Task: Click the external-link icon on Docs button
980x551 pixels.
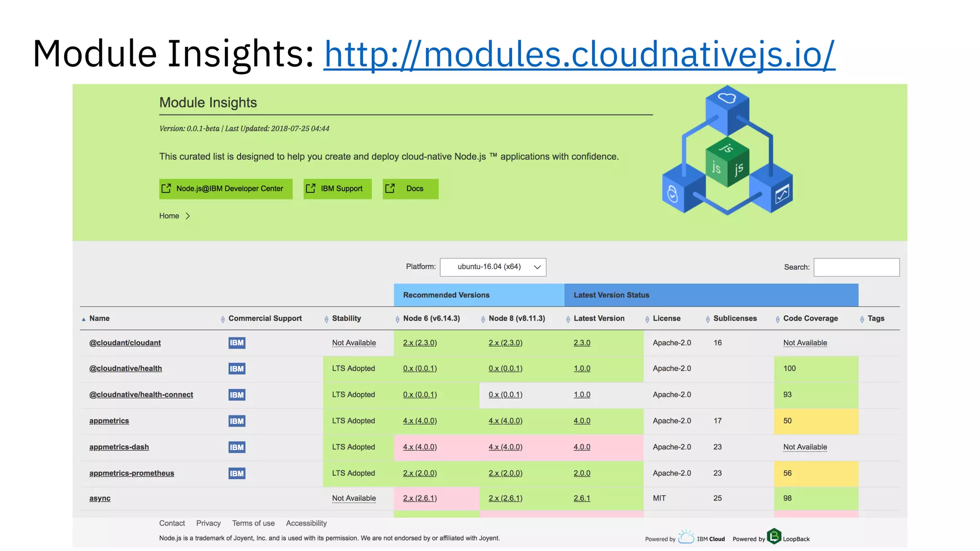Action: (x=390, y=188)
